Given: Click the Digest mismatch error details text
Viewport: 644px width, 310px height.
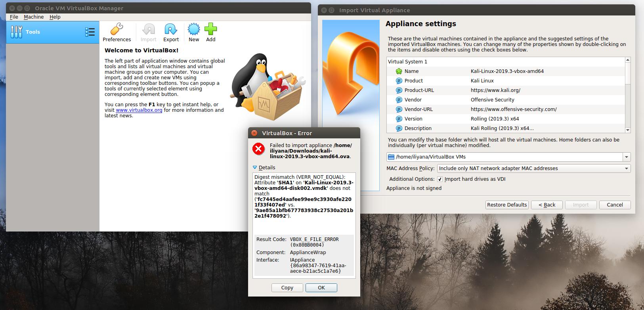Looking at the screenshot, I should [x=304, y=197].
